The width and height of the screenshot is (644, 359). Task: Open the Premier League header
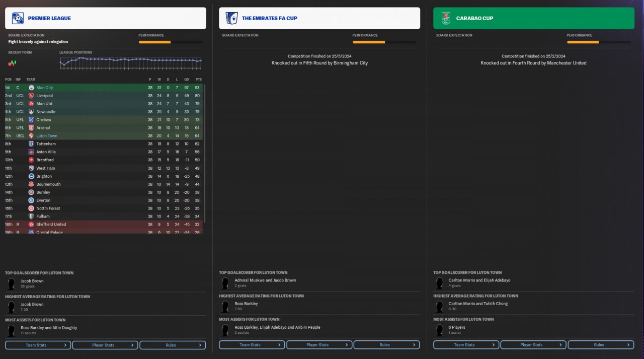tap(106, 18)
